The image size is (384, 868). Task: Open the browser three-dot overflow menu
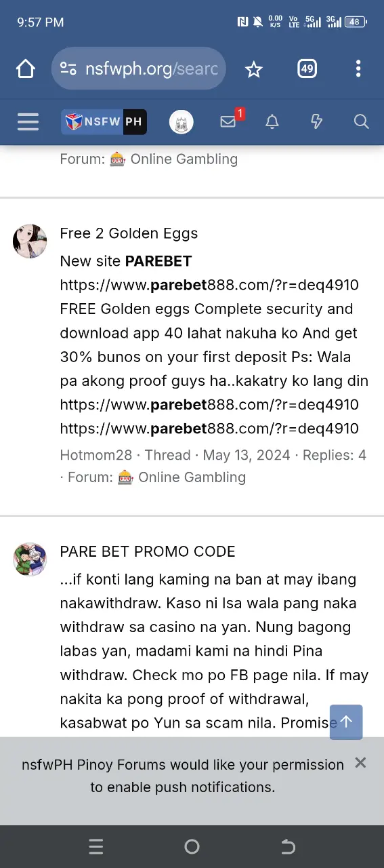pyautogui.click(x=358, y=69)
